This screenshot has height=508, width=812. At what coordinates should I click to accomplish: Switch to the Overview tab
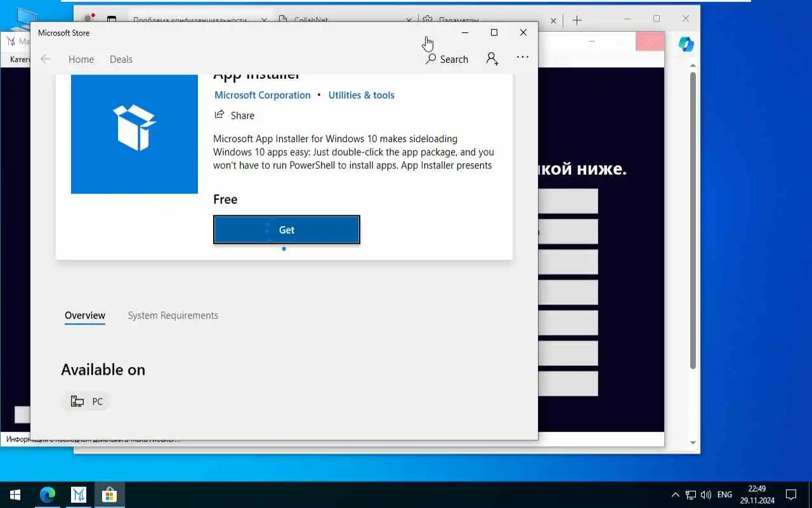[x=85, y=316]
